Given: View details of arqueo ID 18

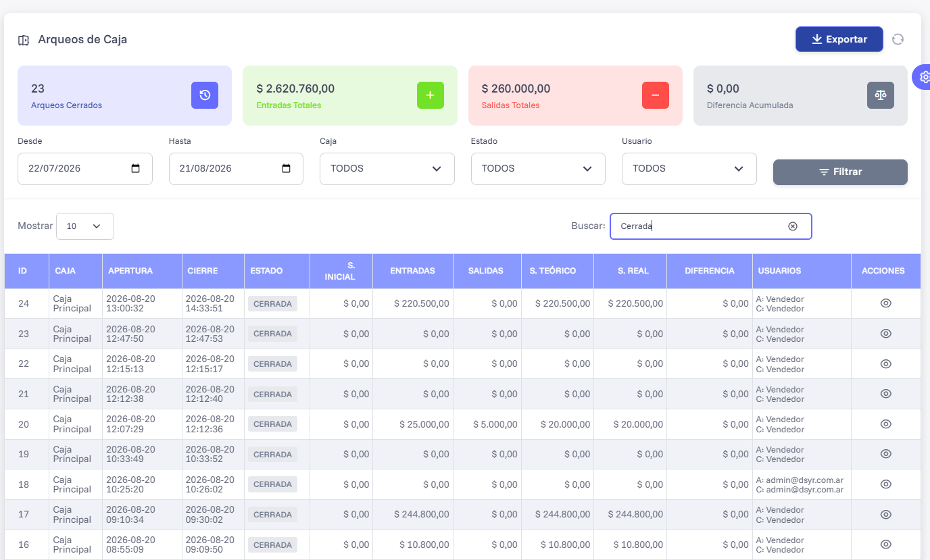Looking at the screenshot, I should coord(886,484).
